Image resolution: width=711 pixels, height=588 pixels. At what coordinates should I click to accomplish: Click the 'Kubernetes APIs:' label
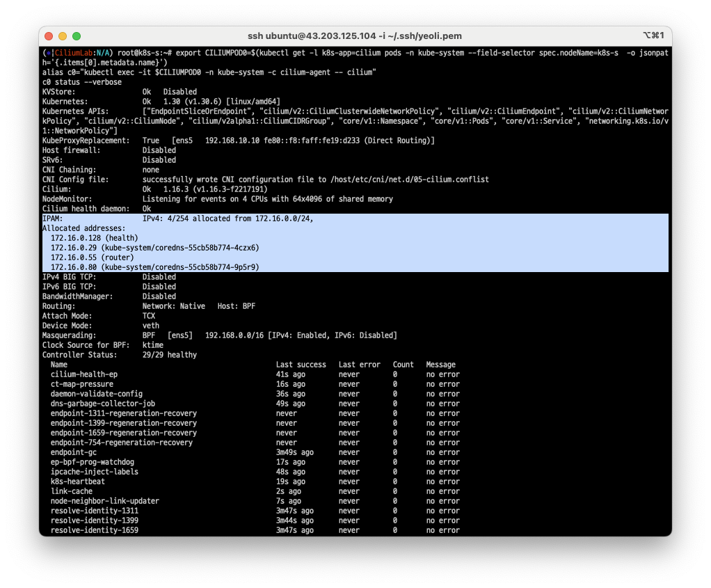tap(75, 111)
